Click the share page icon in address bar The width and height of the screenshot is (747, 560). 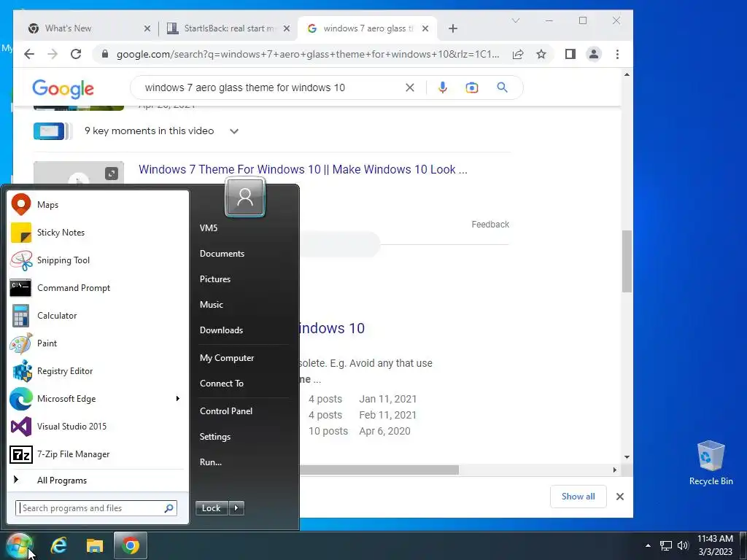pyautogui.click(x=518, y=54)
